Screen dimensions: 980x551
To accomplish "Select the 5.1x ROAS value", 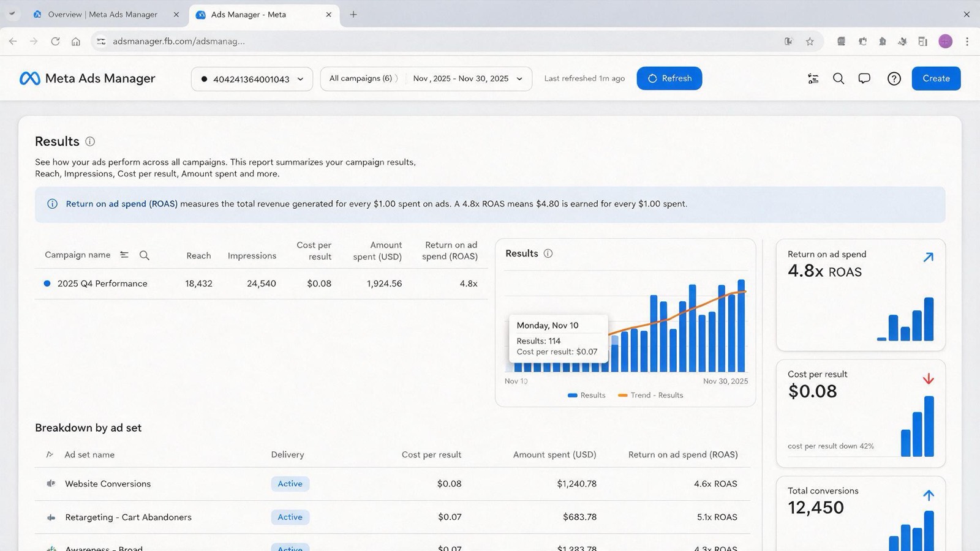I will (717, 517).
